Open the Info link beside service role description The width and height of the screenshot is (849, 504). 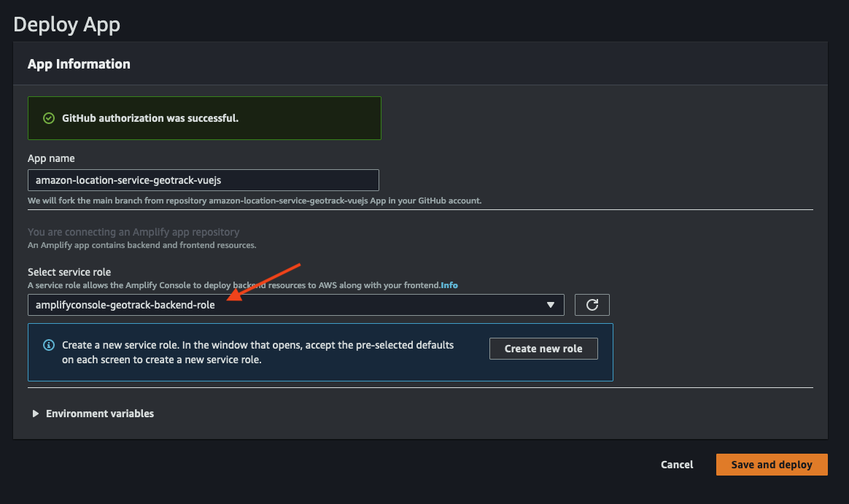tap(449, 285)
